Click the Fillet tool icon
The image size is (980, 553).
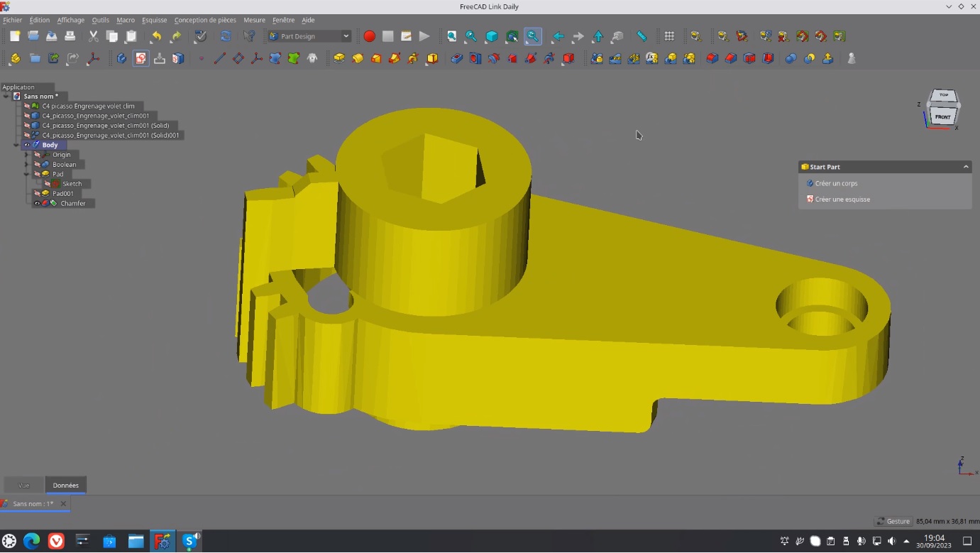712,58
